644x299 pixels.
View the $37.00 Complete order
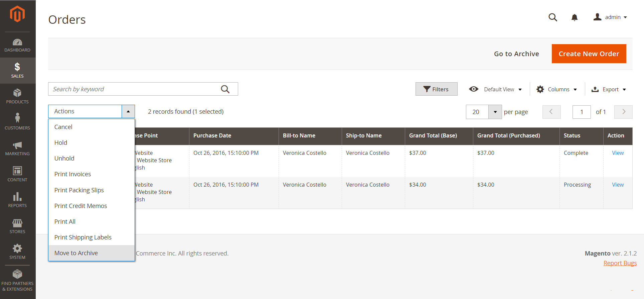pyautogui.click(x=618, y=153)
